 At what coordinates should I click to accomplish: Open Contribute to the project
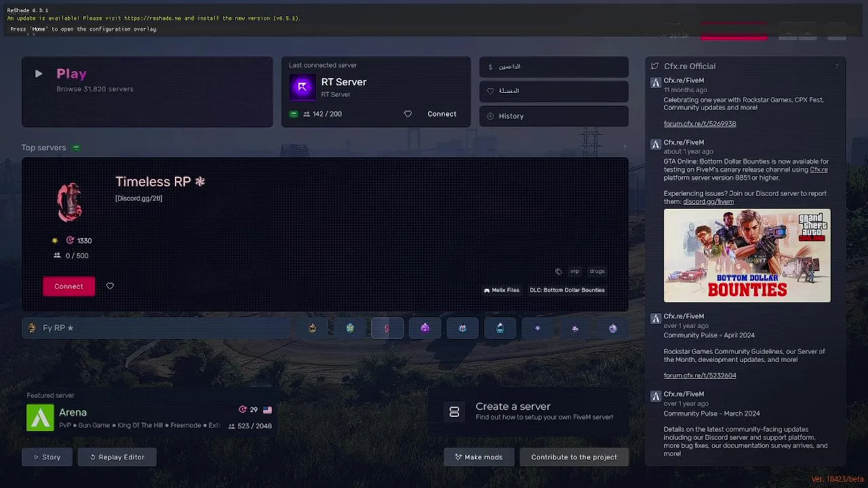pyautogui.click(x=574, y=457)
